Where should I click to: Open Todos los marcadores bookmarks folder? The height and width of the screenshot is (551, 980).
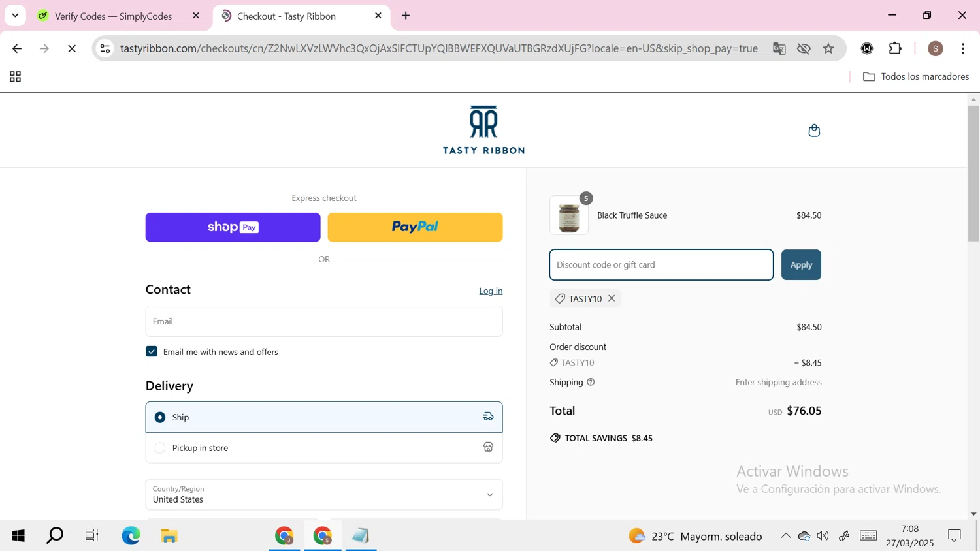[915, 76]
